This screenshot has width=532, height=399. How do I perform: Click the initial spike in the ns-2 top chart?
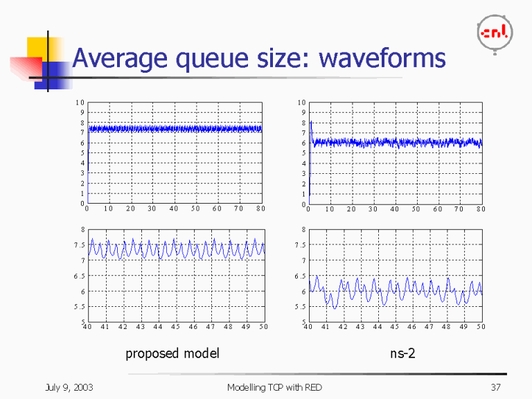311,125
